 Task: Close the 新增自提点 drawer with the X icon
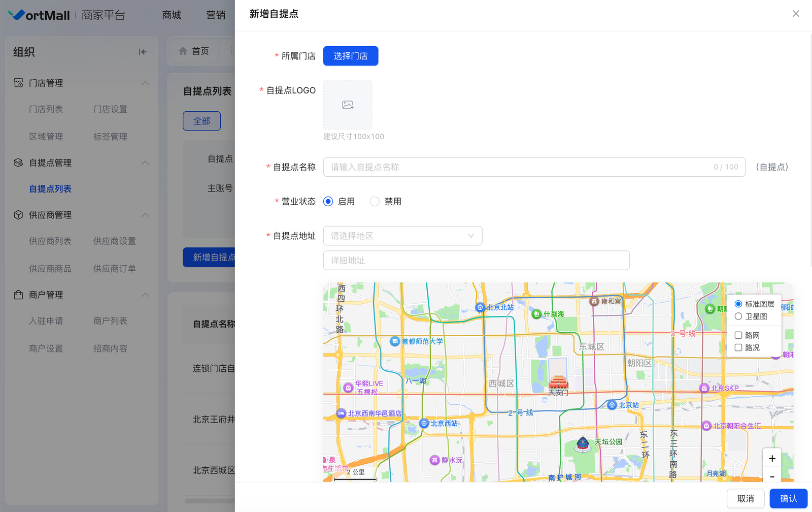click(796, 14)
